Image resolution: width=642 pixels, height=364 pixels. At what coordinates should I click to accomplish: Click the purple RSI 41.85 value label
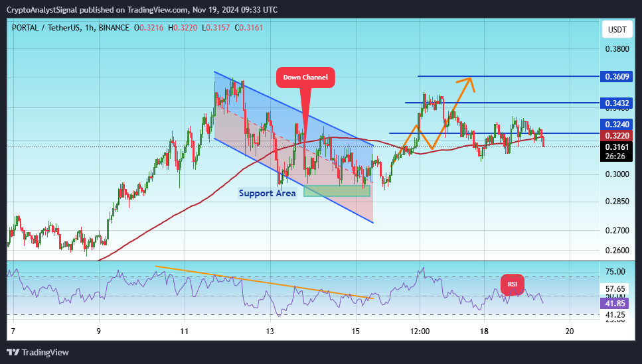click(615, 304)
